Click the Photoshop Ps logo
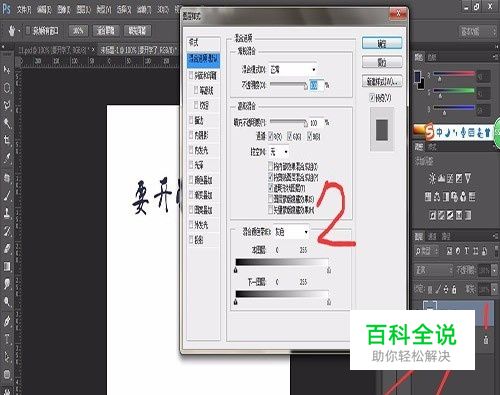500x395 pixels. click(x=6, y=9)
